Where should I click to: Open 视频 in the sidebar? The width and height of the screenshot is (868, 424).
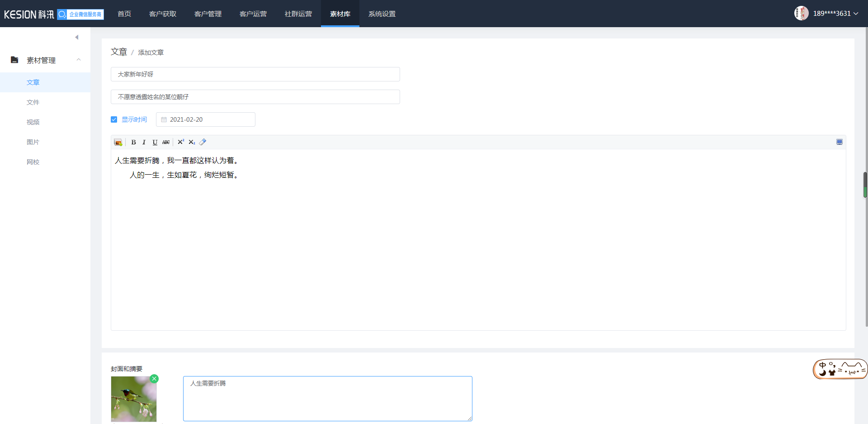(x=33, y=122)
